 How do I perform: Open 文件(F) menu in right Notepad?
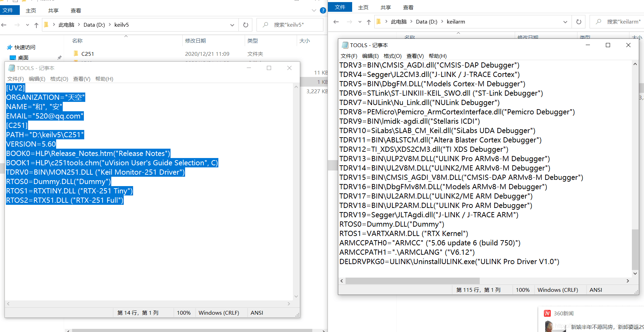349,56
